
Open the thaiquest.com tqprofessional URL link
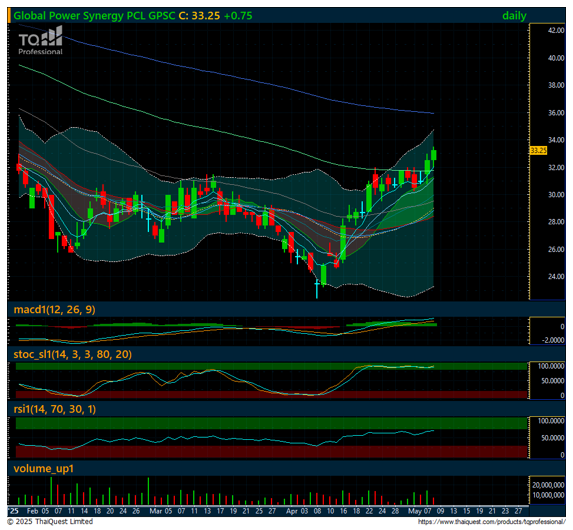(492, 522)
